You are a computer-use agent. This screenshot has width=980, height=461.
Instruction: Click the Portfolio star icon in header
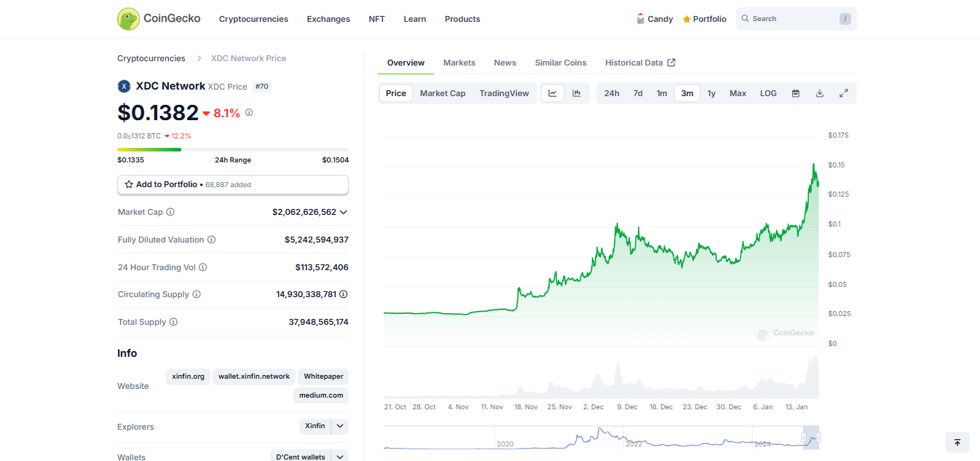[x=687, y=20]
